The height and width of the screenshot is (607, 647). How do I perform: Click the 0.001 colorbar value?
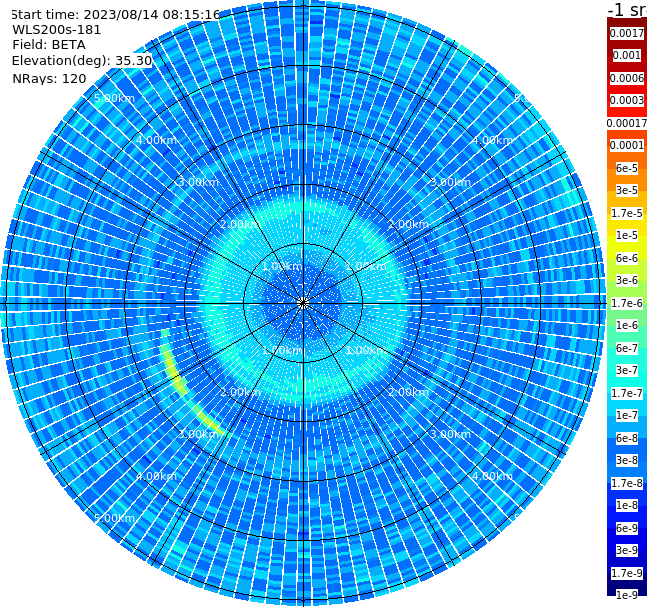(627, 55)
